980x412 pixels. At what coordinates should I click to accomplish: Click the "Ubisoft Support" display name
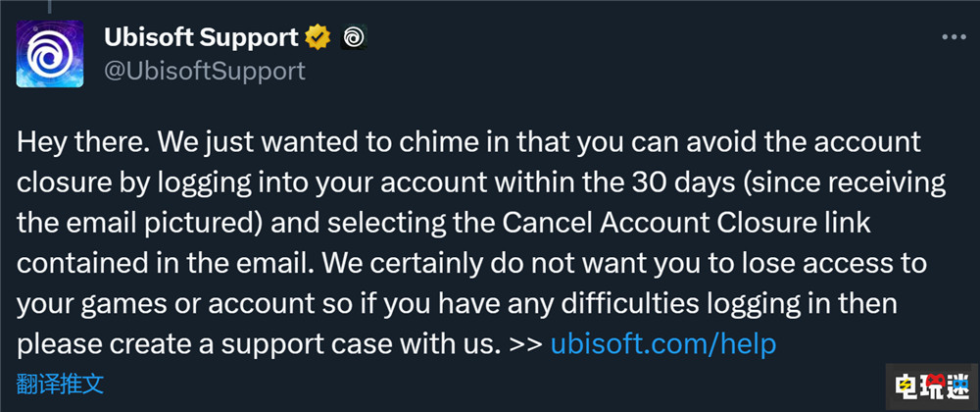[200, 38]
